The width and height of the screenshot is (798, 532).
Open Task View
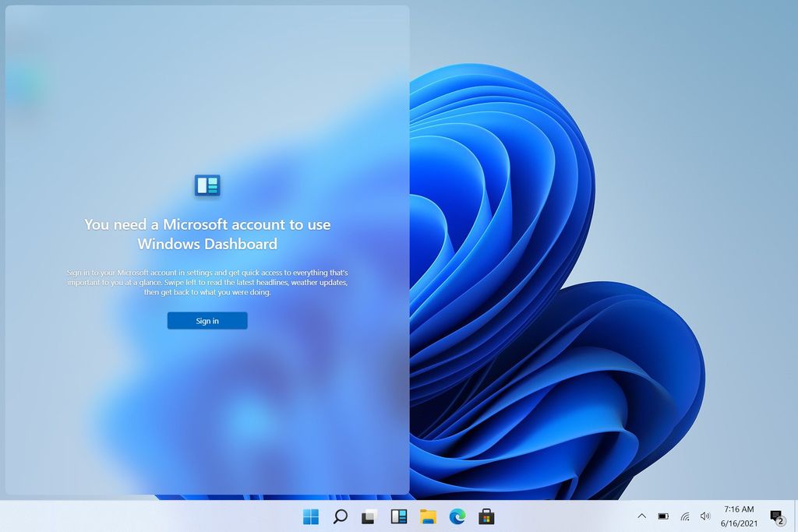coord(369,516)
